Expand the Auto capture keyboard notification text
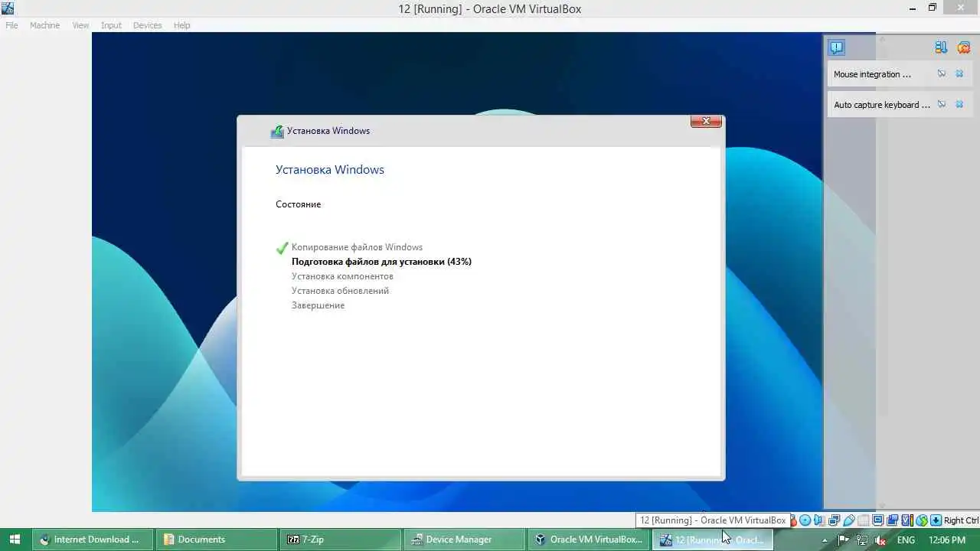This screenshot has height=551, width=980. [x=882, y=105]
